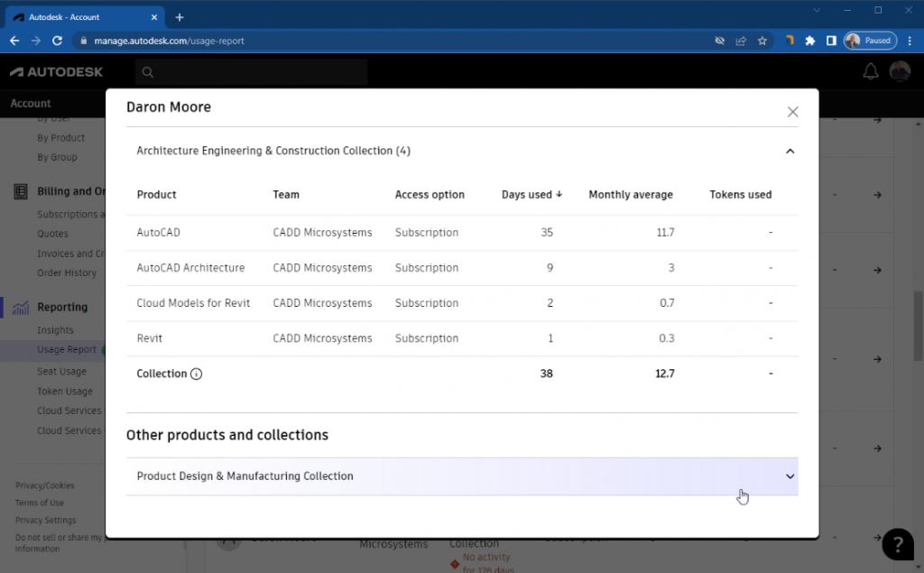Sort by Days used column
This screenshot has height=573, width=924.
[531, 195]
